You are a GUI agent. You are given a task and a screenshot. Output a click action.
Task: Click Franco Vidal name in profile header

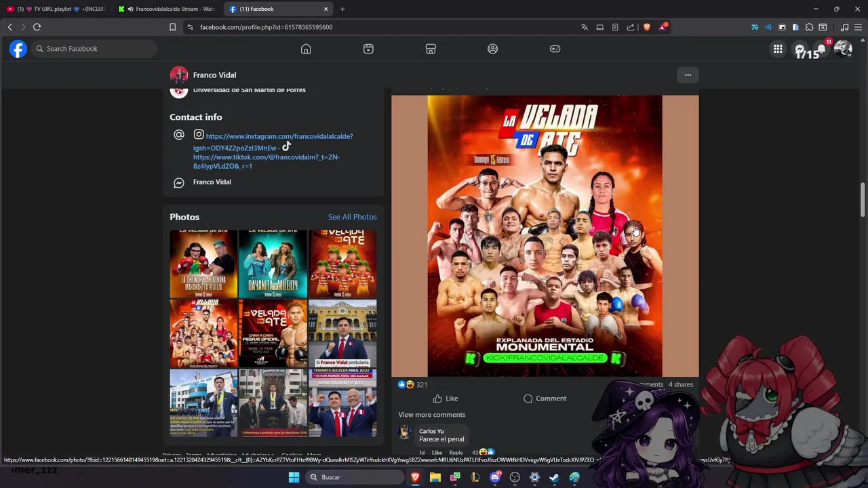click(x=214, y=75)
